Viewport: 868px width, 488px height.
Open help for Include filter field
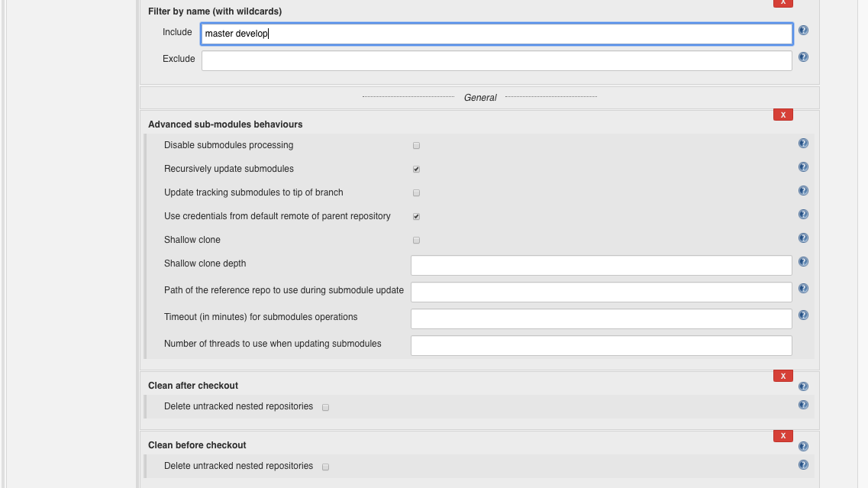click(x=803, y=31)
